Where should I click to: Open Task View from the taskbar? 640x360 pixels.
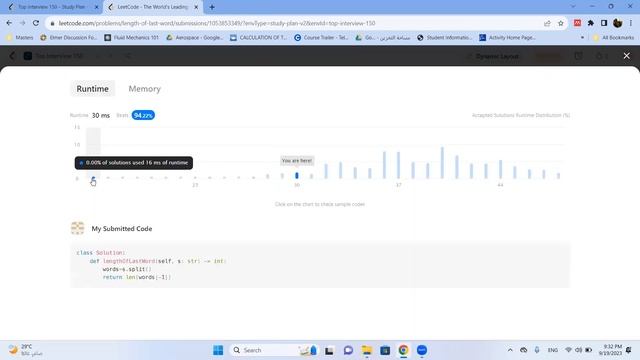[329, 350]
